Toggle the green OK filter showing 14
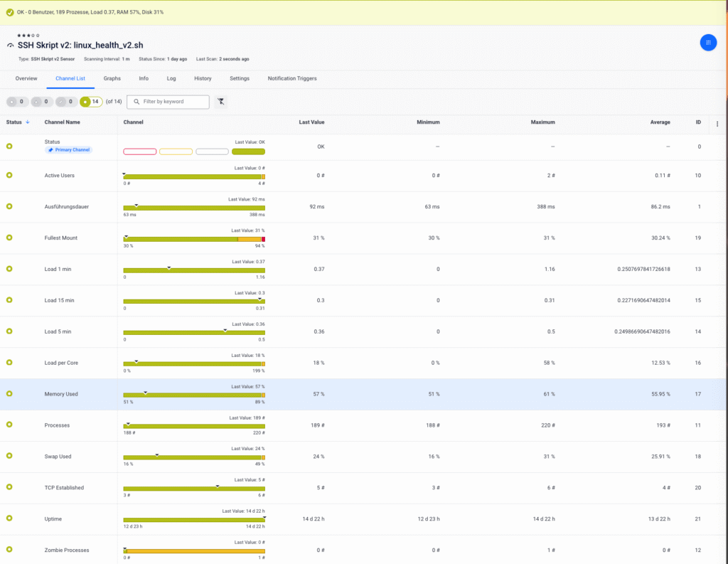 click(x=91, y=102)
